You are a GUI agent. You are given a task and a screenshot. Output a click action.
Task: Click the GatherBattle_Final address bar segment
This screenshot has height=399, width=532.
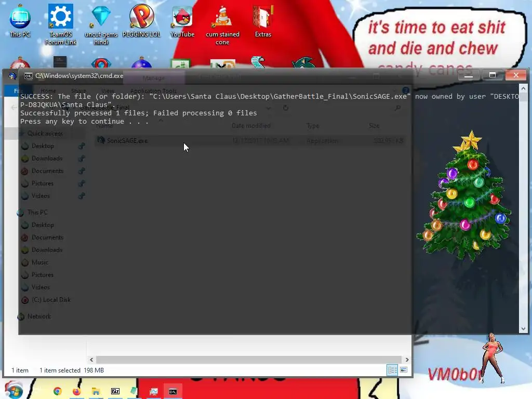[x=105, y=108]
